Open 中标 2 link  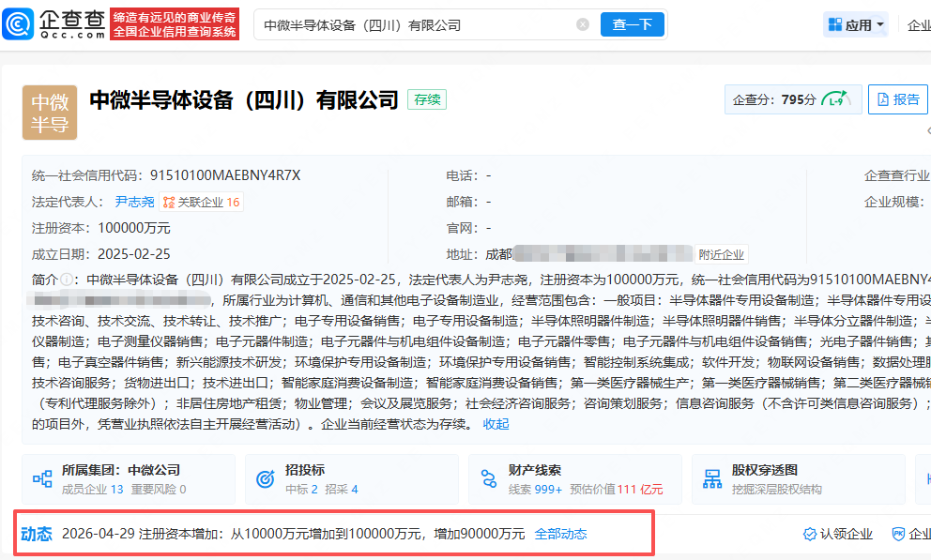(301, 490)
